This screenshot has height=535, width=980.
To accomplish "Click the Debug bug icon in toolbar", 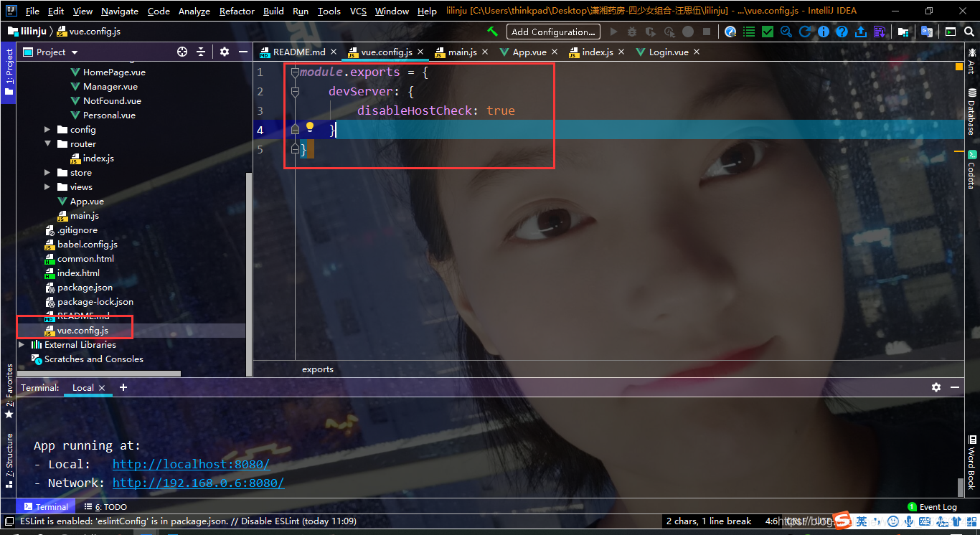I will [632, 32].
